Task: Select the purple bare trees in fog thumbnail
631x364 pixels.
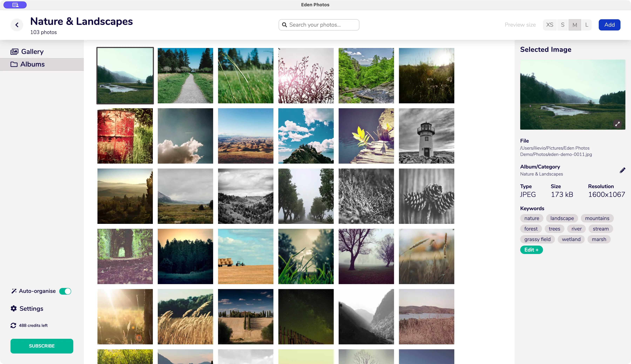Action: [366, 256]
